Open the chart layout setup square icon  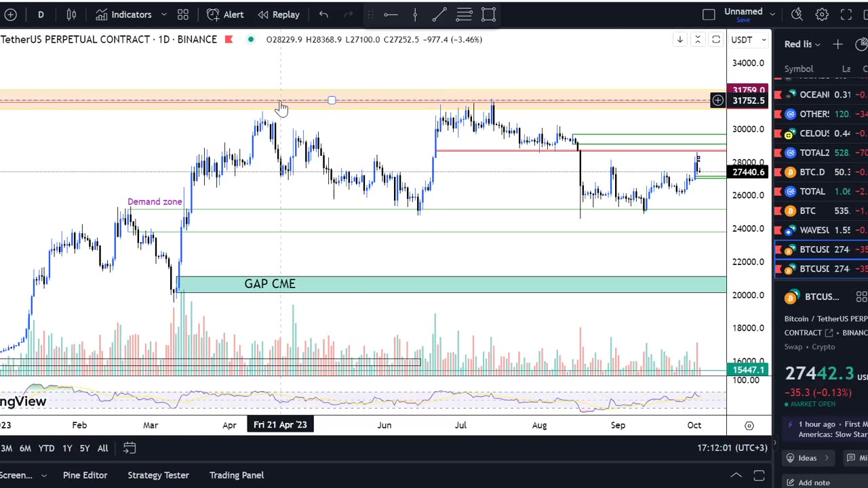point(709,14)
